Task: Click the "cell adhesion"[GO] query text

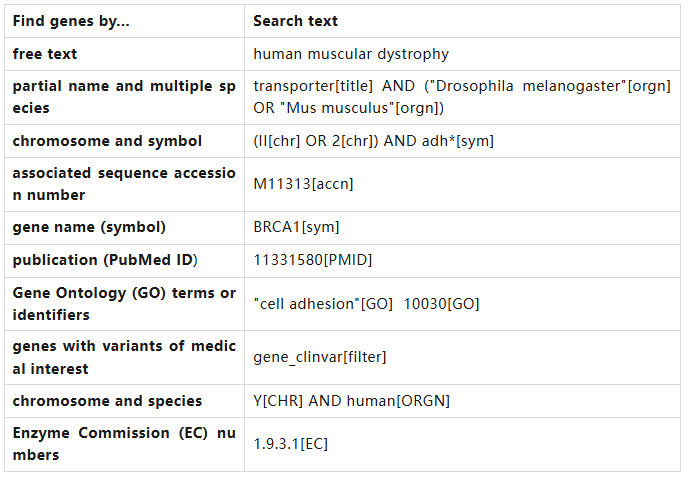Action: [323, 304]
